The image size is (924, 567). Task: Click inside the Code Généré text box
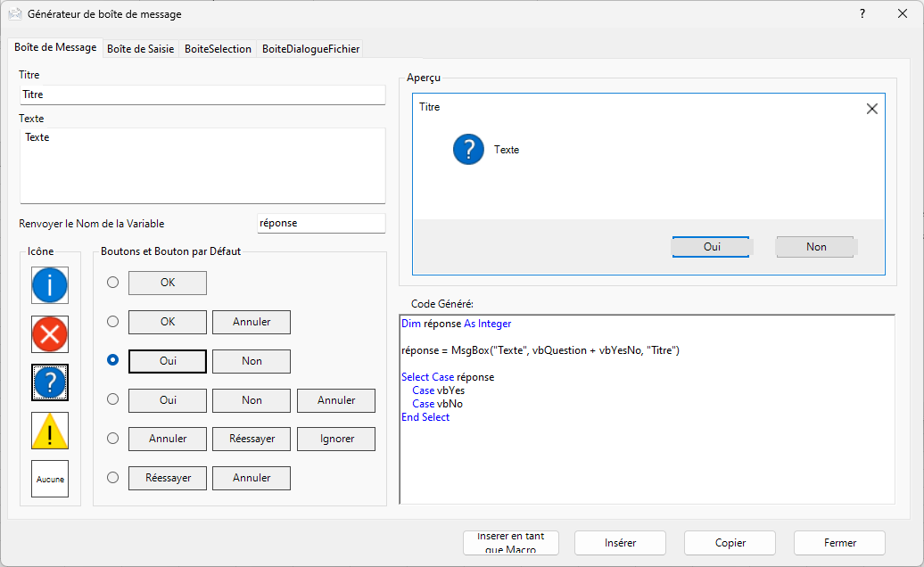point(647,410)
